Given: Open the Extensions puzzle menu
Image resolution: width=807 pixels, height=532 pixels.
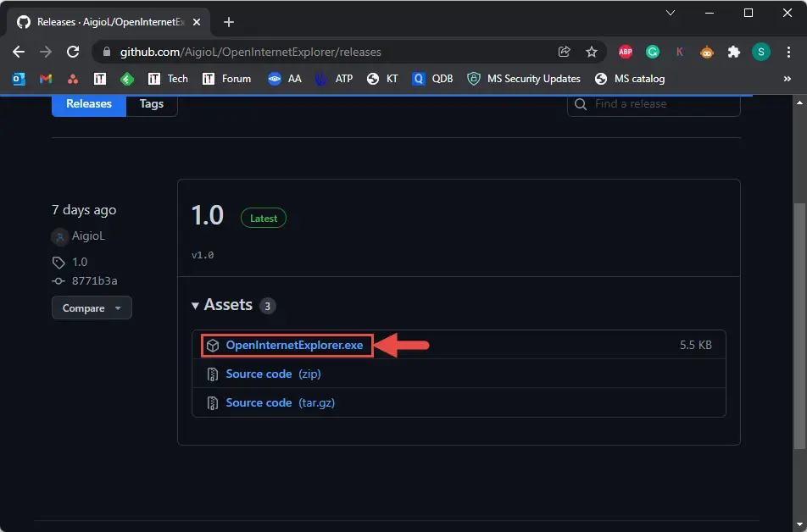Looking at the screenshot, I should pos(734,52).
